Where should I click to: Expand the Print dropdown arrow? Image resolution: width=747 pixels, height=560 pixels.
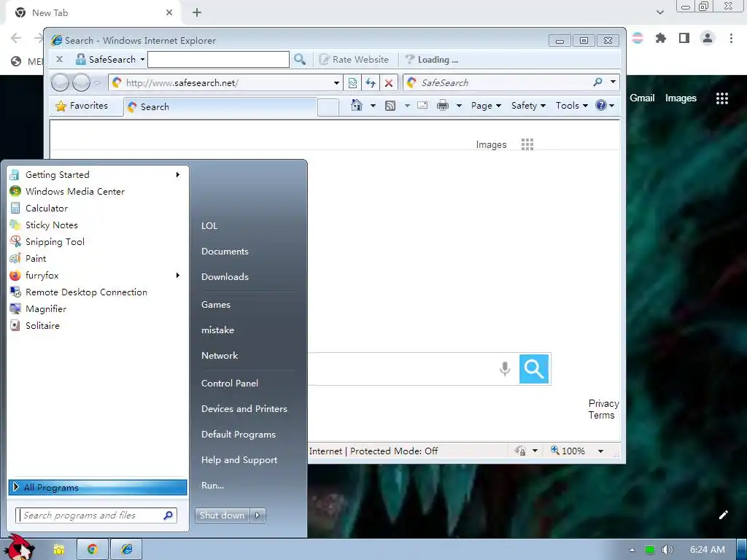459,106
